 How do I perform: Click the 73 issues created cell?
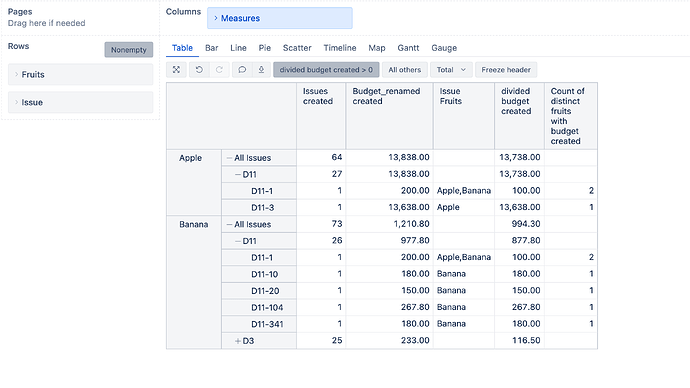321,224
